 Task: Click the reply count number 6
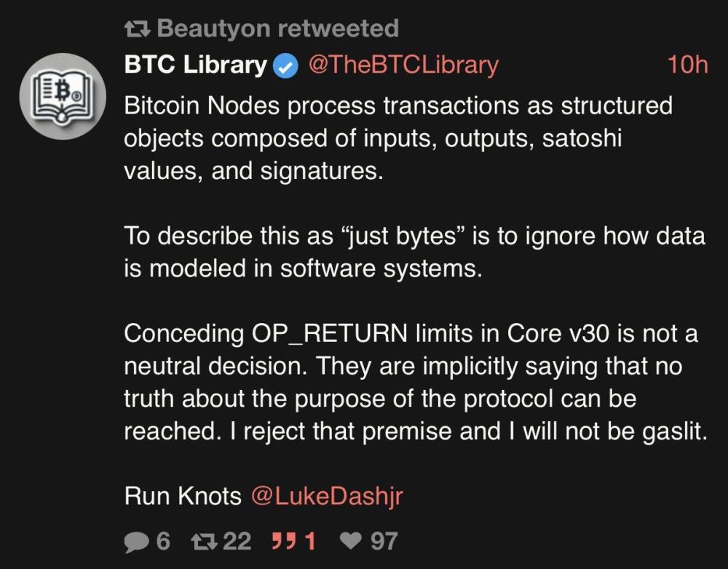tap(162, 541)
